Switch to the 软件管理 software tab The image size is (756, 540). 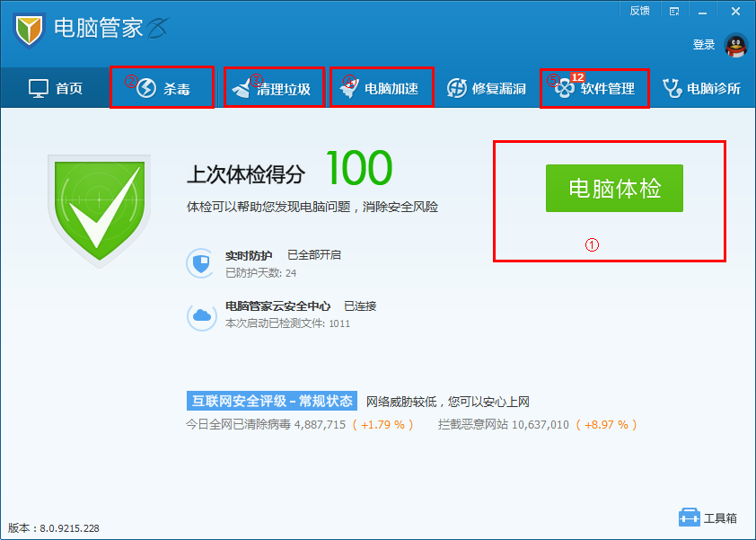click(x=594, y=88)
